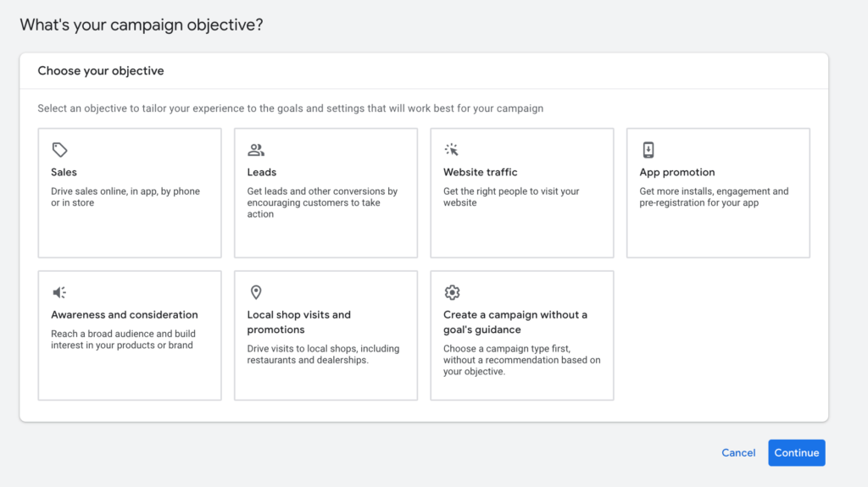Click the "Select an objective to tailor" instruction
This screenshot has width=868, height=487.
point(291,108)
